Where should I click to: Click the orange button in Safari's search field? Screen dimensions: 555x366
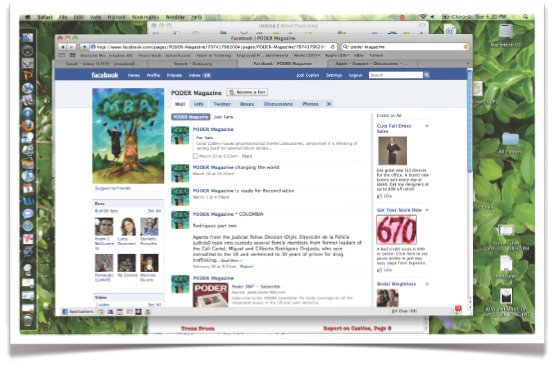point(466,47)
